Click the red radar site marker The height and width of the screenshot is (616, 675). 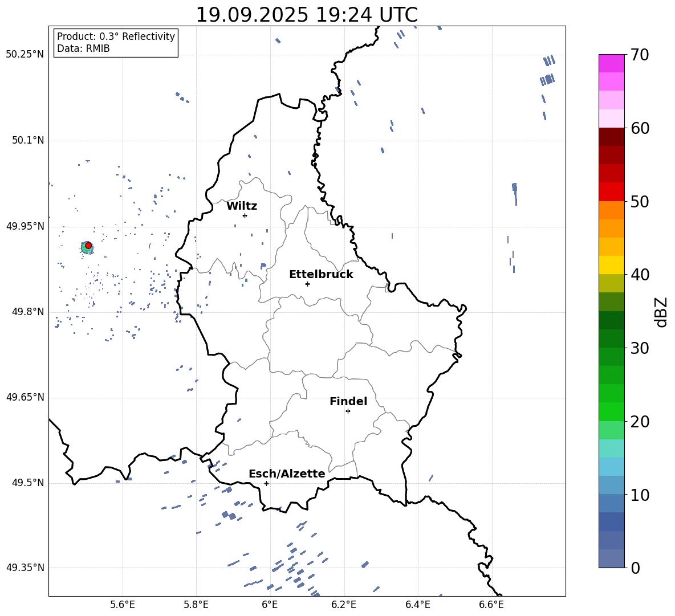coord(88,246)
